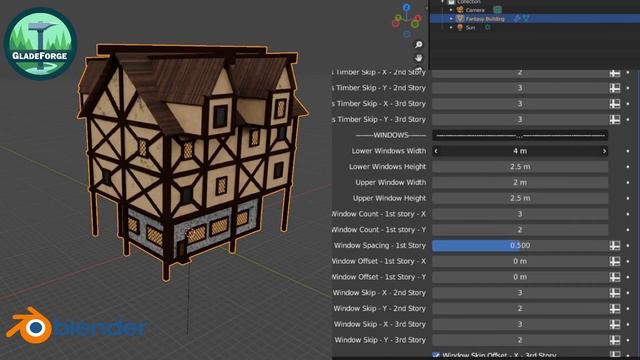Click the zoom magnifier icon in the viewport
The width and height of the screenshot is (640, 360).
[418, 44]
